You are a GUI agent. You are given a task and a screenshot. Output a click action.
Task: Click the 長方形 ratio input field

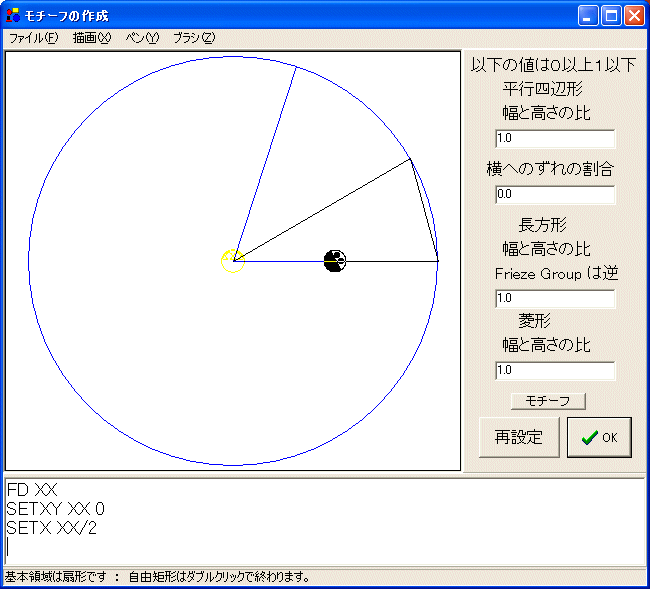[555, 298]
